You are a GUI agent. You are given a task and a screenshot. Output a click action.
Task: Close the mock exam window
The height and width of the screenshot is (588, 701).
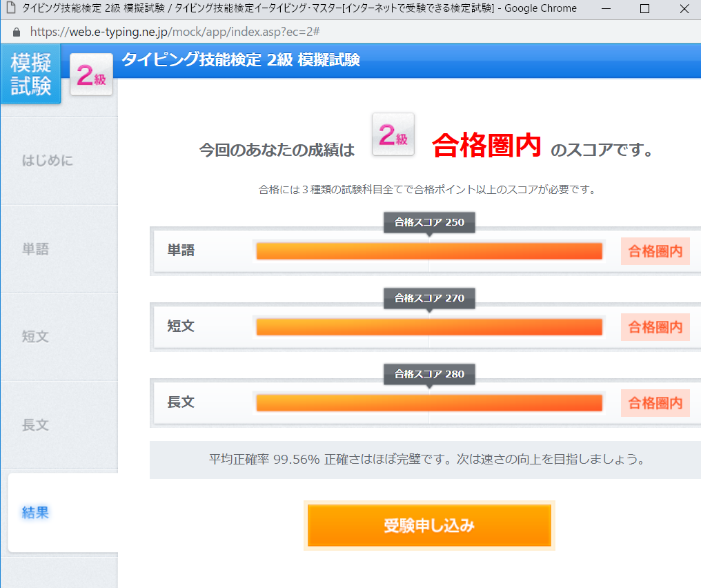pos(683,9)
